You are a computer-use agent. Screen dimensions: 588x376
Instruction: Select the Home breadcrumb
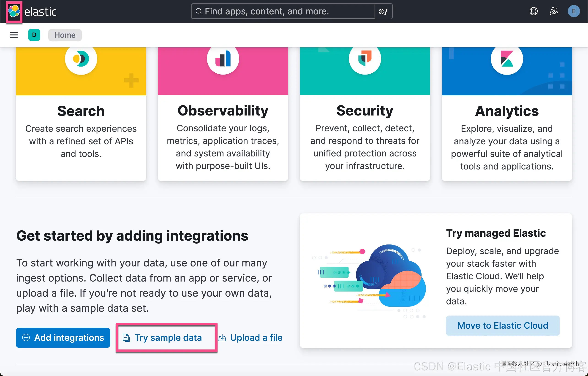65,35
